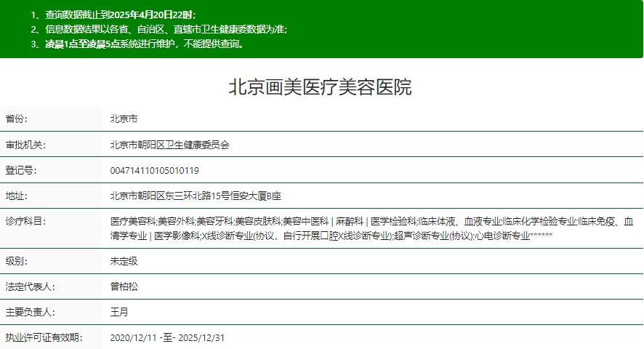Select registration number 004714110105010119
Viewport: 644px width, 349px height.
click(154, 171)
